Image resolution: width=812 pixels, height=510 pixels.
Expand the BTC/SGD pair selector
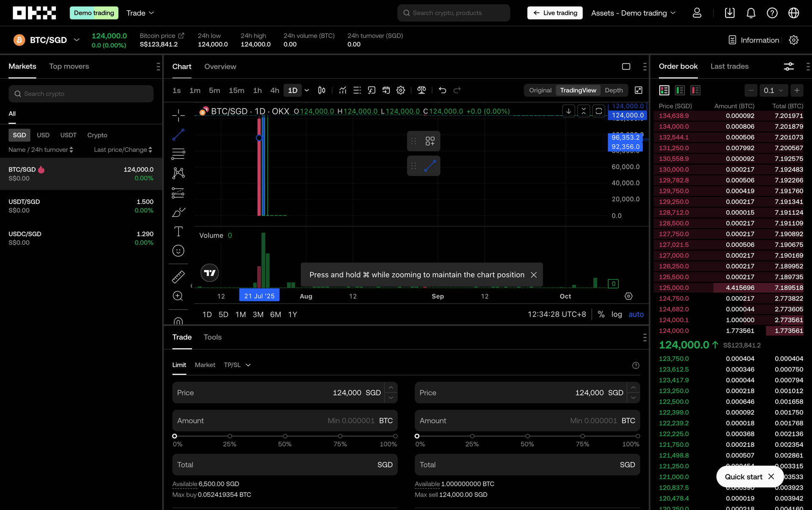[77, 40]
